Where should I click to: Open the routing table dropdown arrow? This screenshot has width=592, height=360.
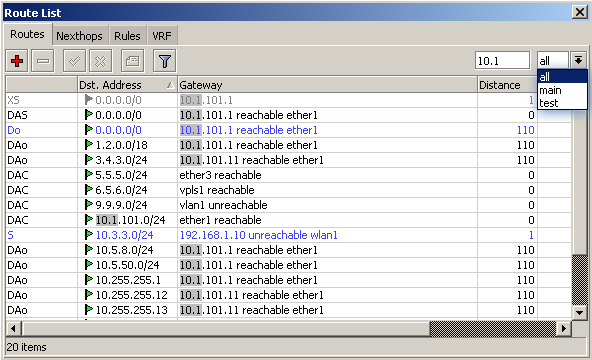578,60
